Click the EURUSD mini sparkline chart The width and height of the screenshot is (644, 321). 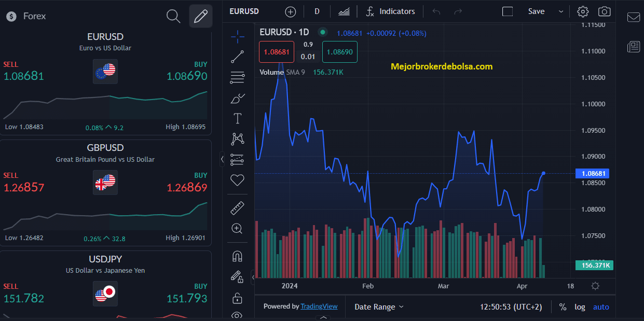[x=105, y=105]
